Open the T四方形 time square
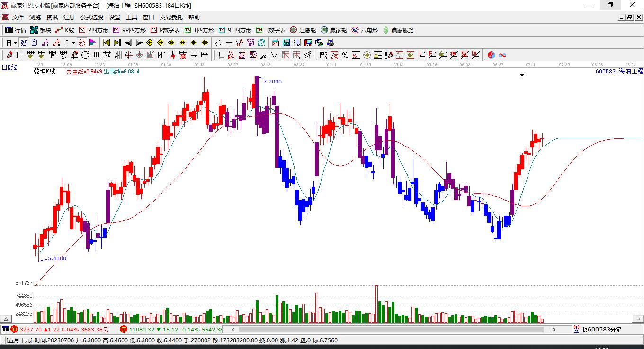This screenshot has height=349, width=644. click(x=199, y=30)
